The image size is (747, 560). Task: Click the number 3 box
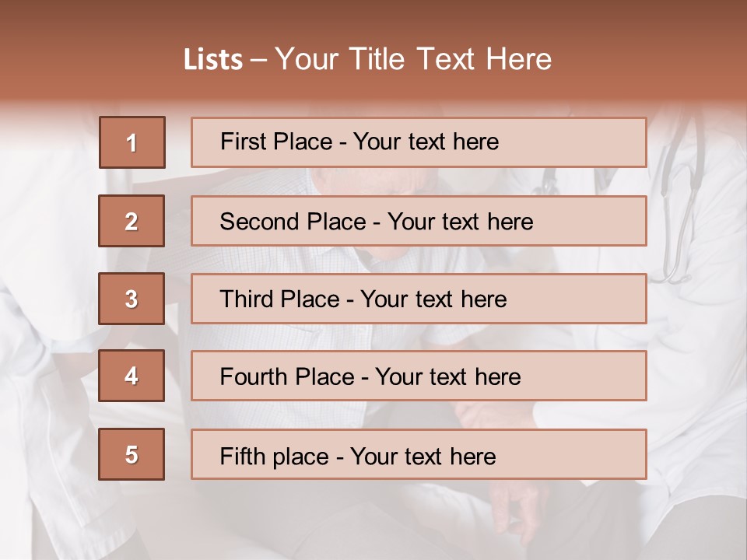tap(132, 299)
